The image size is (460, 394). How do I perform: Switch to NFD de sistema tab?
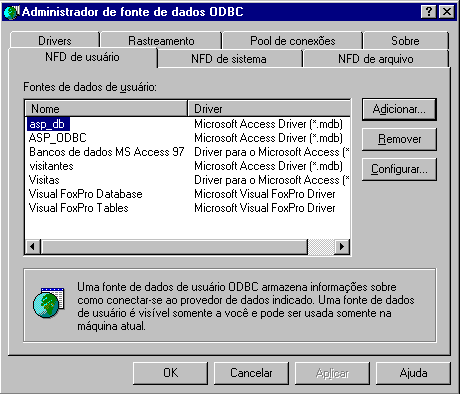pos(229,59)
